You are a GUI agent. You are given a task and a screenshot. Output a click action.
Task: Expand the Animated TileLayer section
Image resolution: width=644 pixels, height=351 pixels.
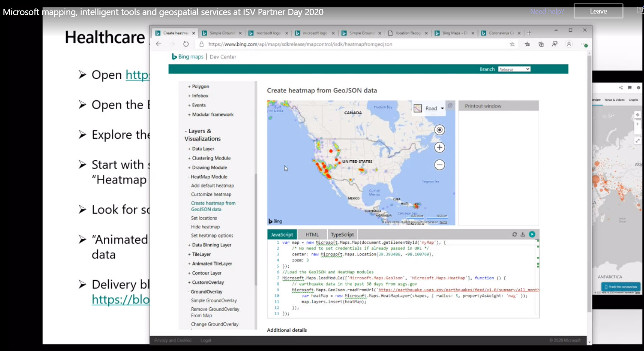click(210, 264)
